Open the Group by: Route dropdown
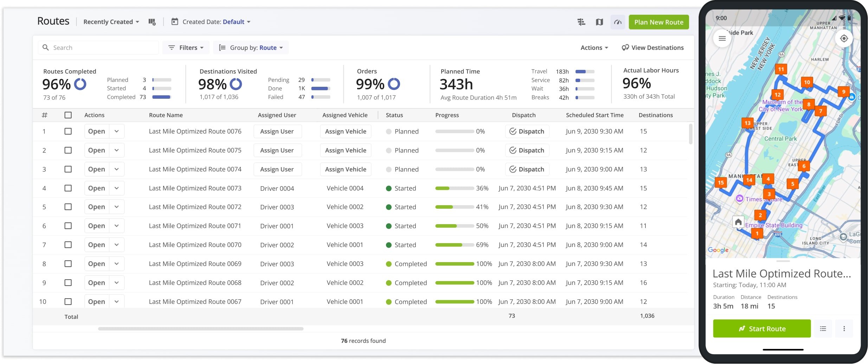 pos(251,48)
